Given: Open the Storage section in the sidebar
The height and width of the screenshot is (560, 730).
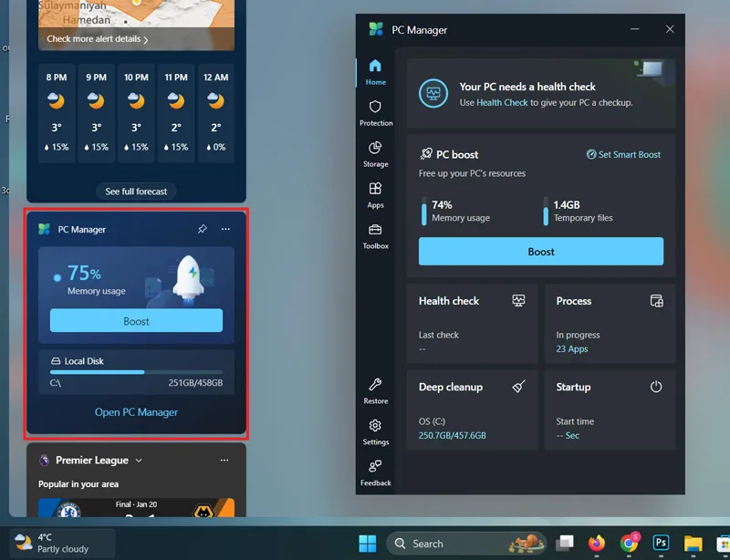Looking at the screenshot, I should tap(375, 154).
